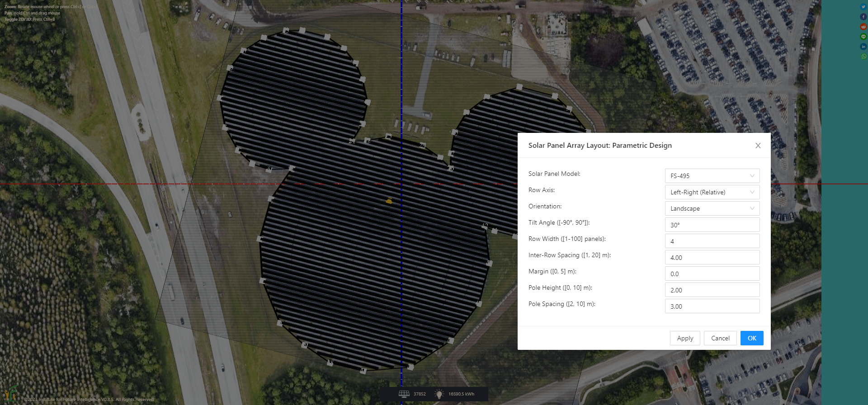Click the Tilt Angle input field
This screenshot has height=405, width=868.
(712, 225)
